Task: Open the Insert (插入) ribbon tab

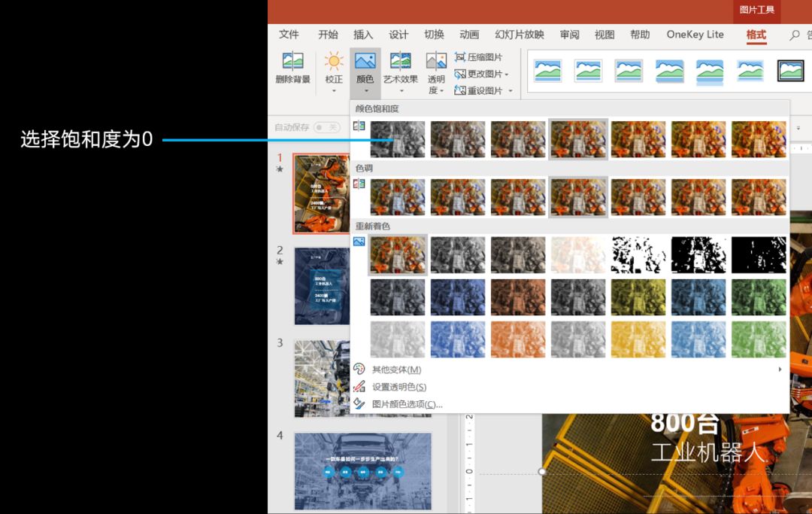Action: click(x=363, y=35)
